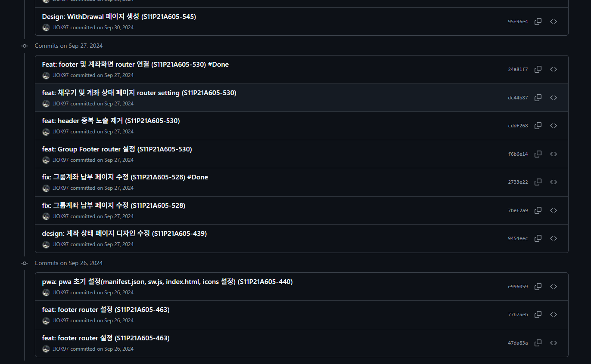Open 'feat: header 중복 노출 제거' commit

point(111,121)
